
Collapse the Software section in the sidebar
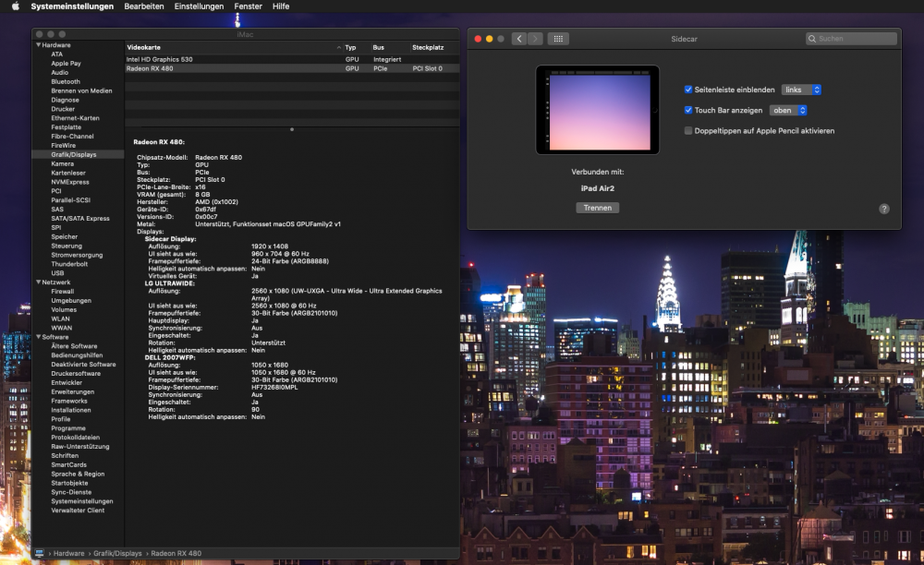[x=38, y=337]
